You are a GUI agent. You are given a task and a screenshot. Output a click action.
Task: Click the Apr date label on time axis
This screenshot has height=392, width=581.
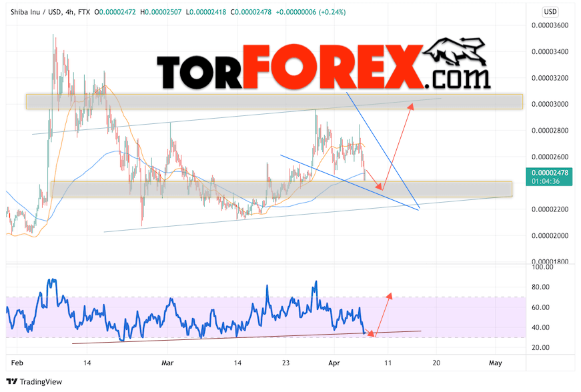334,363
